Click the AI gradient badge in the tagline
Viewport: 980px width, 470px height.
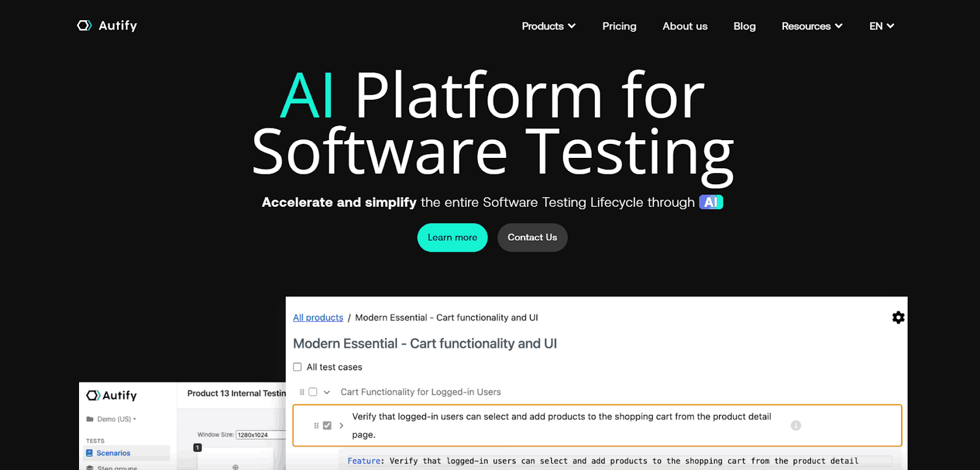(710, 202)
